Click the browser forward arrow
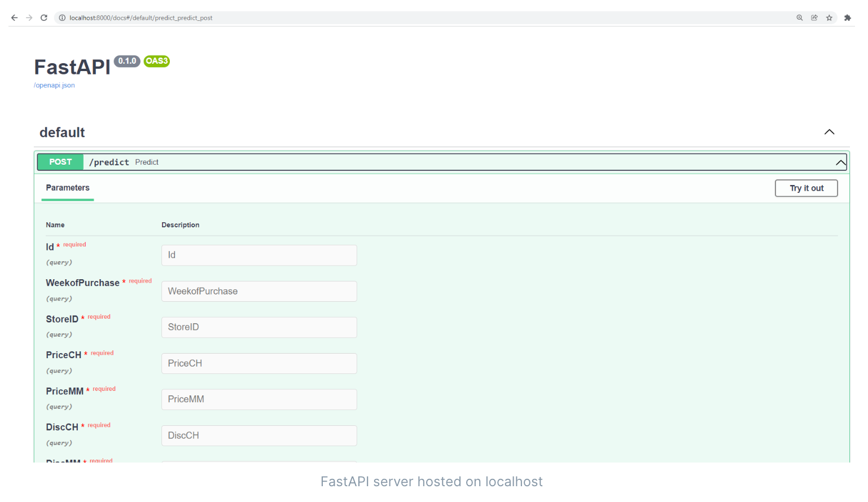The width and height of the screenshot is (868, 502). (29, 18)
